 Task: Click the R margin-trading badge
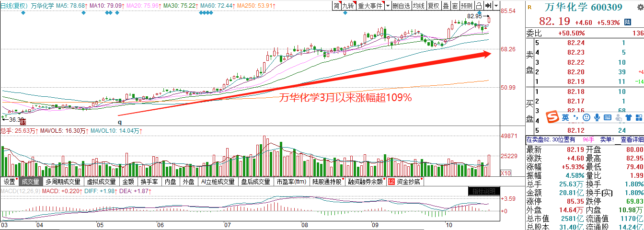click(529, 7)
